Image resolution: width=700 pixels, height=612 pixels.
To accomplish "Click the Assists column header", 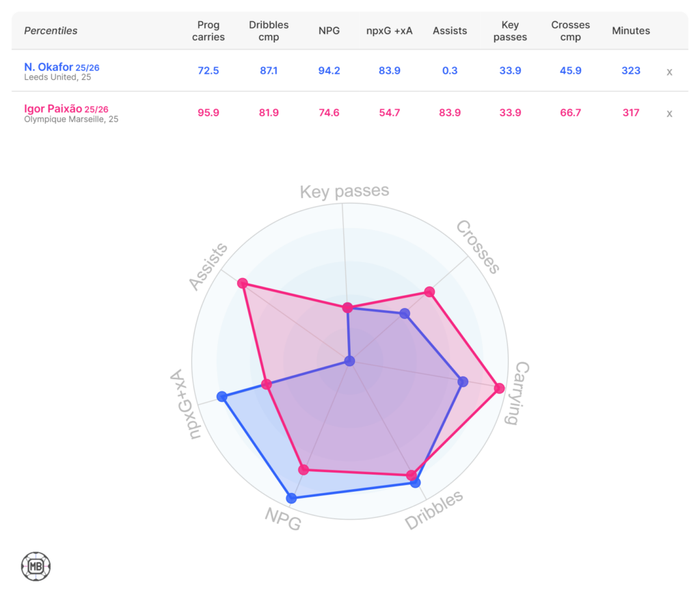I will (450, 31).
